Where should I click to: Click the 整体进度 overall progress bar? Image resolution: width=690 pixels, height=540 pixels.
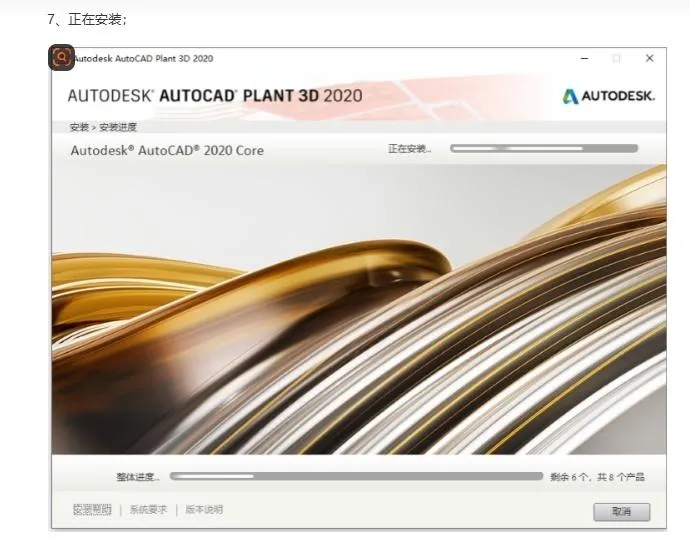point(356,476)
